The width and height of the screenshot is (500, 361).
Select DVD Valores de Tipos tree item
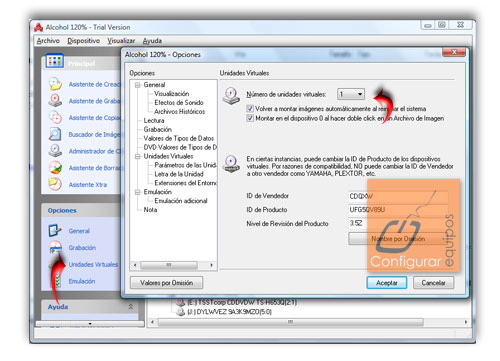[180, 147]
